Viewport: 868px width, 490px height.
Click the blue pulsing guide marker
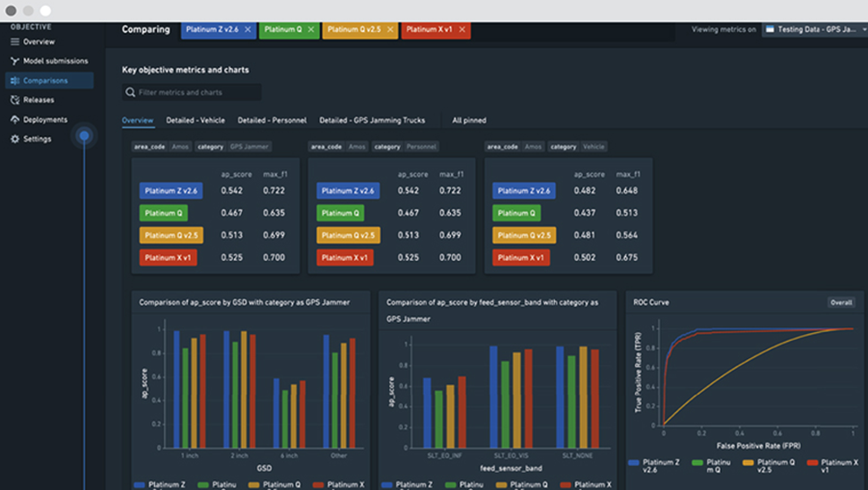point(85,136)
